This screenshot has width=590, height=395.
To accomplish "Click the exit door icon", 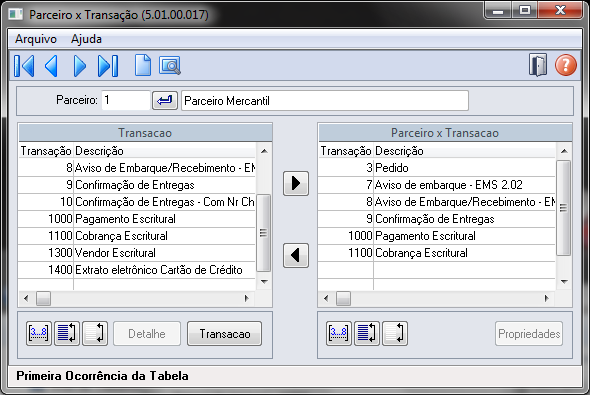I will tap(538, 65).
